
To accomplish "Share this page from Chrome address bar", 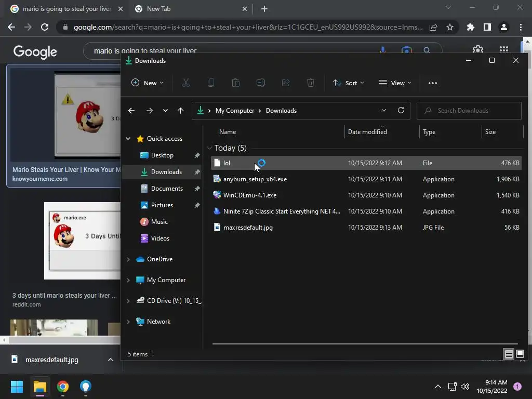I will click(x=433, y=27).
